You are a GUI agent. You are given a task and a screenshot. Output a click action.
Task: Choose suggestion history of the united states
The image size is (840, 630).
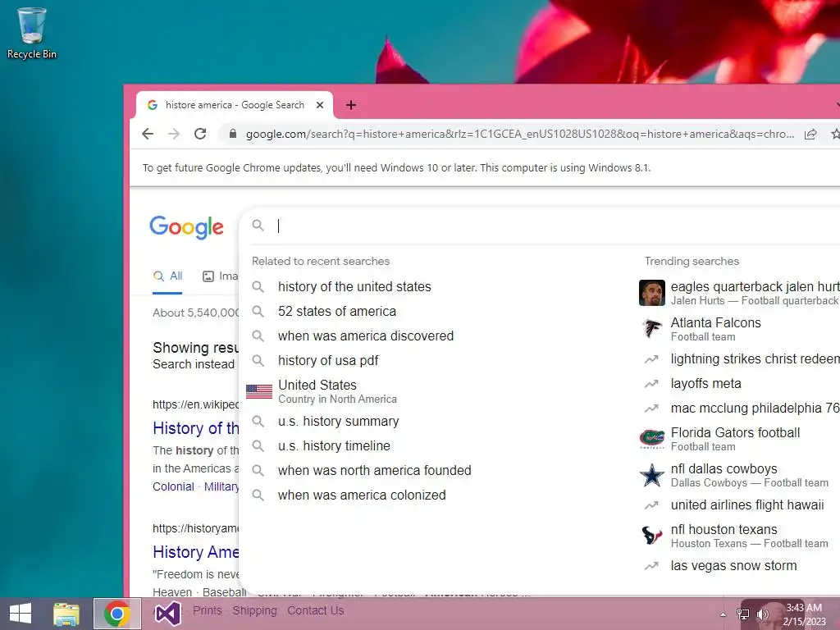[354, 286]
